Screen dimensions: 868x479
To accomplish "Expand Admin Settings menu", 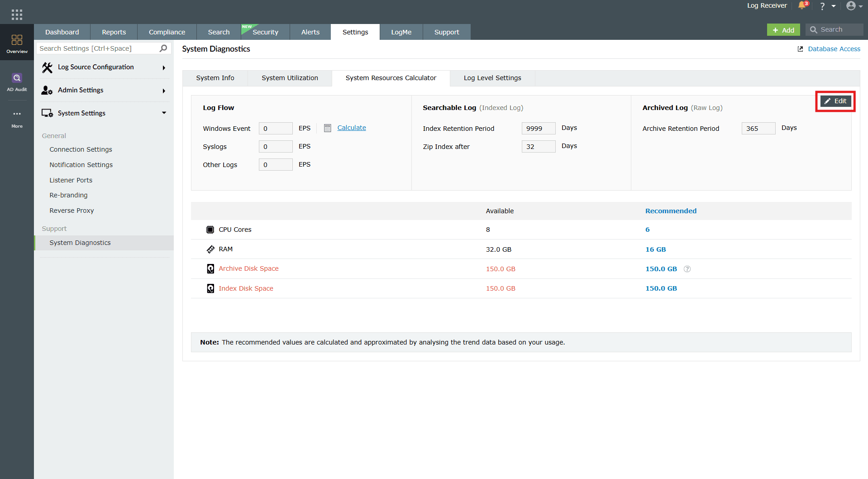I will coord(104,91).
